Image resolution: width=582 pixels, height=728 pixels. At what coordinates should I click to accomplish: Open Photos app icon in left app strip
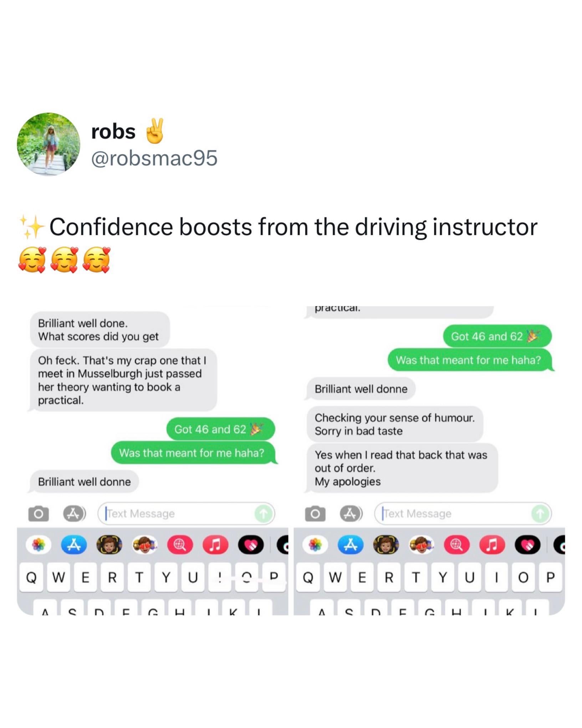(39, 545)
